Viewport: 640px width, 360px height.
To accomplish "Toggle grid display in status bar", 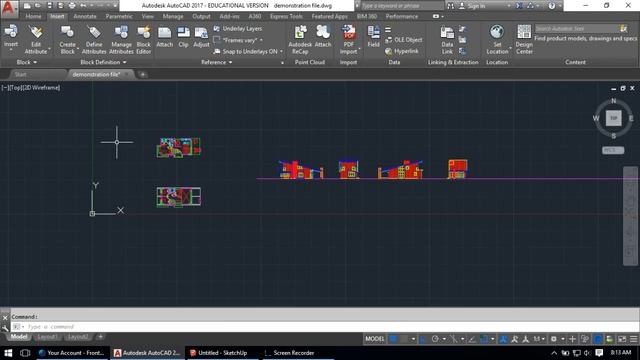I will [393, 339].
